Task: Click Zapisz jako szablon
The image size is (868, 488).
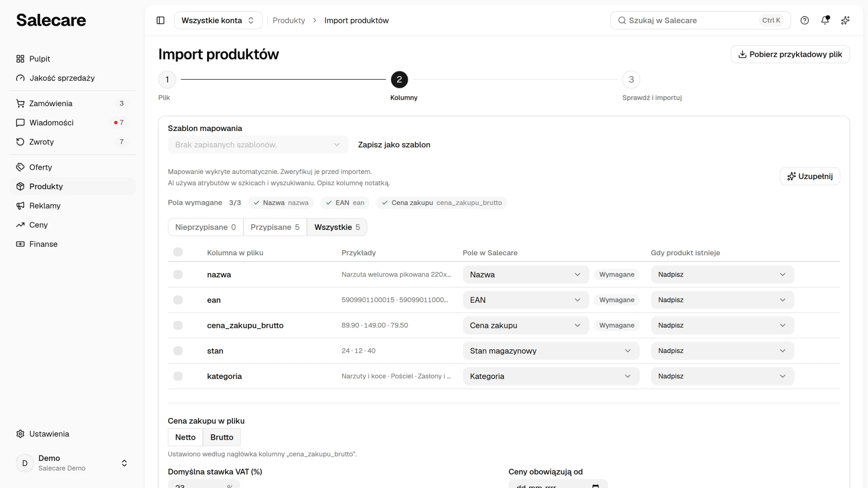Action: tap(394, 145)
